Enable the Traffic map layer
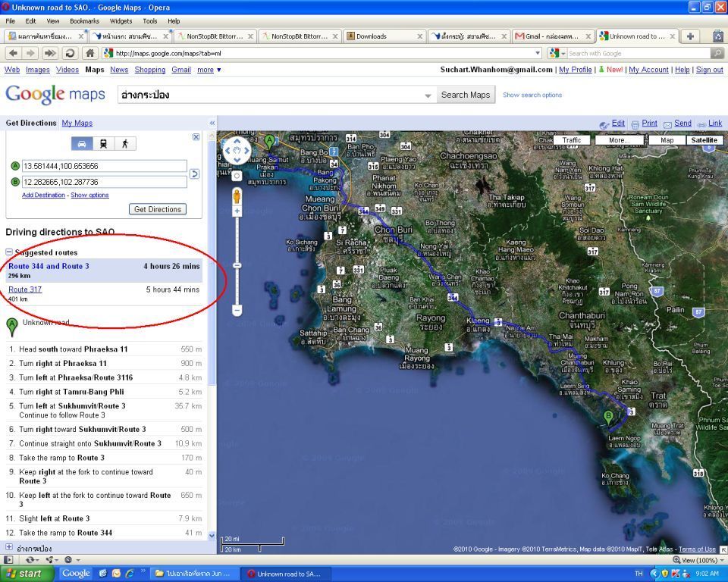 pyautogui.click(x=571, y=140)
